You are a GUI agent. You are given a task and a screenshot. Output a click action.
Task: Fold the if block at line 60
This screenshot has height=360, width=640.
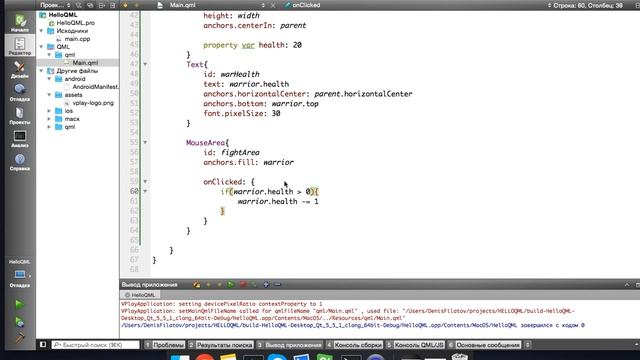pyautogui.click(x=145, y=191)
